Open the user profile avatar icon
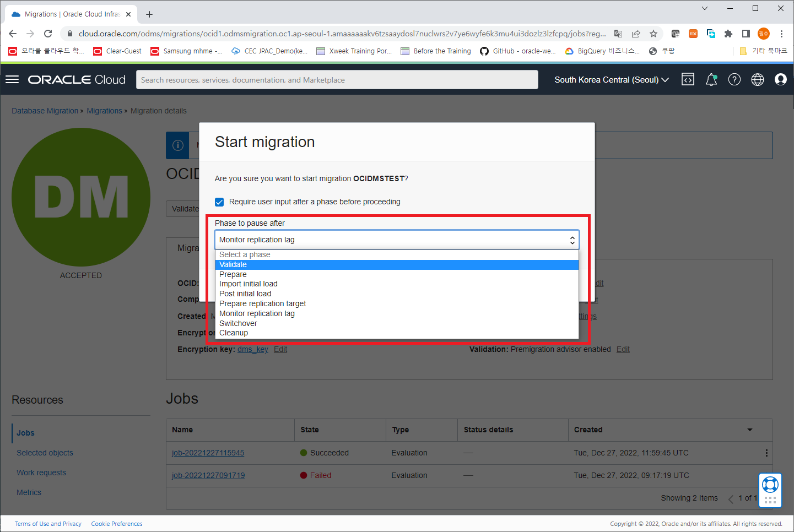Viewport: 794px width, 532px height. click(781, 79)
